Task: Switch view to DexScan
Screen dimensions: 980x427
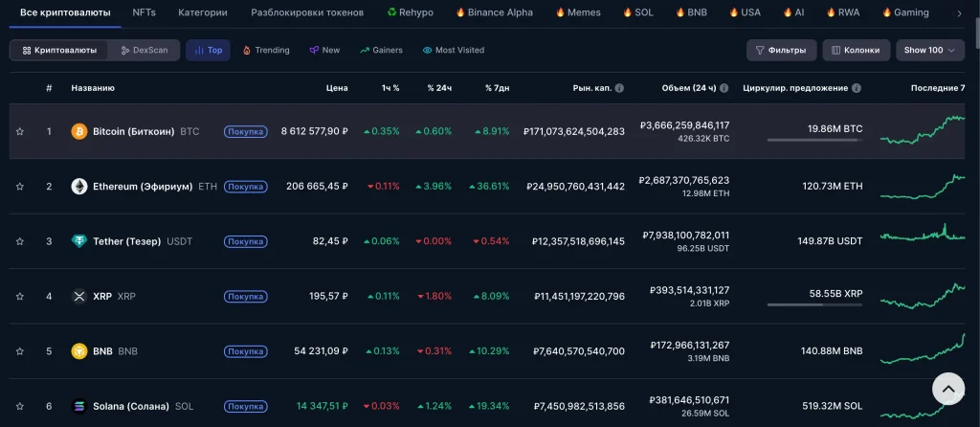Action: pyautogui.click(x=145, y=50)
